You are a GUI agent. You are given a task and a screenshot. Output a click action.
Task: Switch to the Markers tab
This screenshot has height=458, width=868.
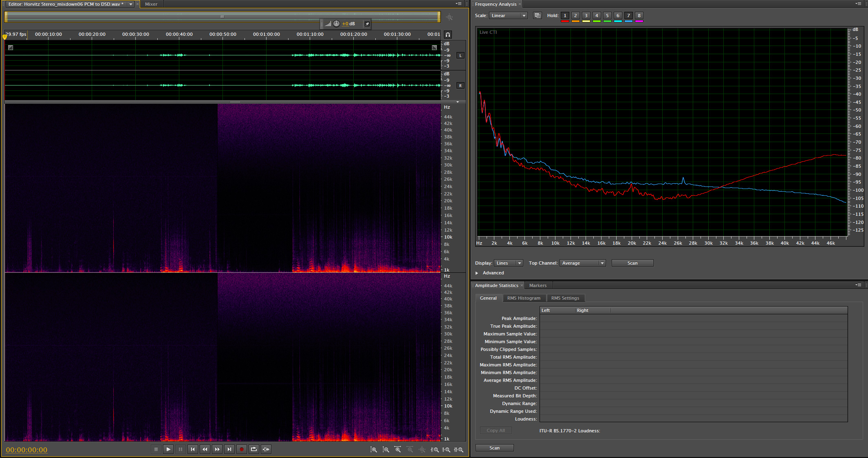tap(538, 285)
